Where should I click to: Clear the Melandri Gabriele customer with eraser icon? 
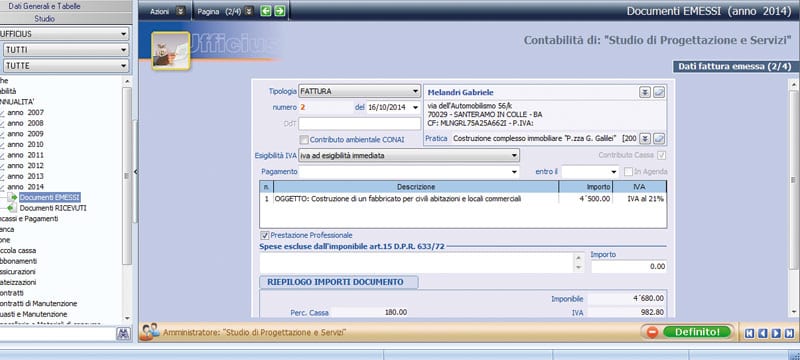click(659, 92)
